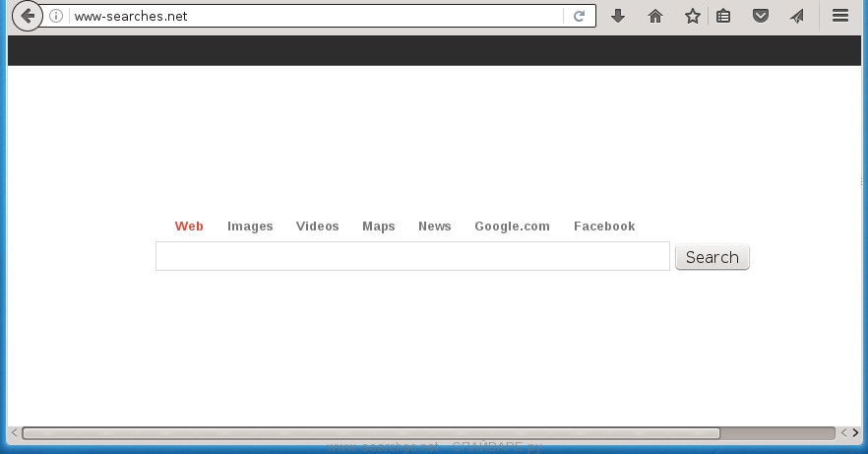The image size is (868, 454).
Task: Open the hamburger menu
Action: coord(840,16)
